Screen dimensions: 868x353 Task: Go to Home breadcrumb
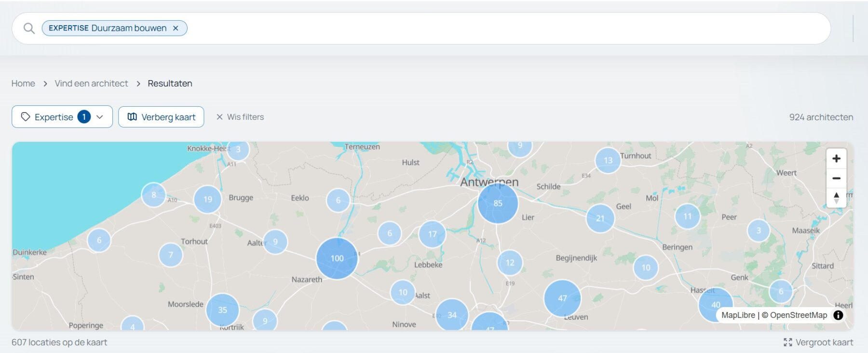pyautogui.click(x=23, y=84)
